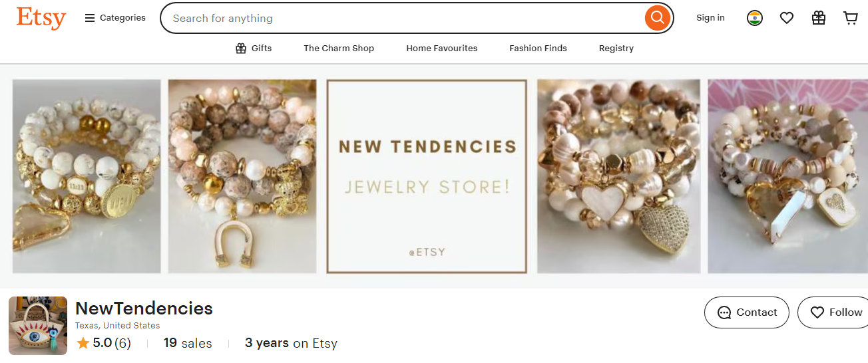868x363 pixels.
Task: Click the horseshoe charm bracelet photo
Action: (x=242, y=176)
